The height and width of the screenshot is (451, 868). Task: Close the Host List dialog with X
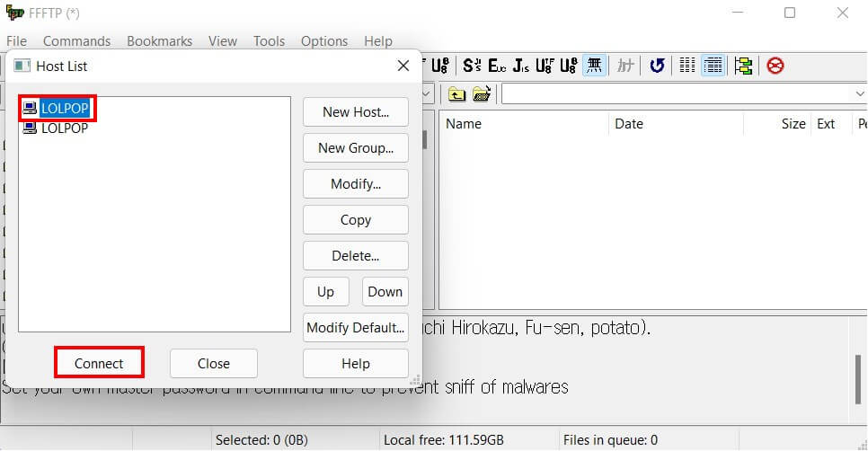click(x=403, y=66)
